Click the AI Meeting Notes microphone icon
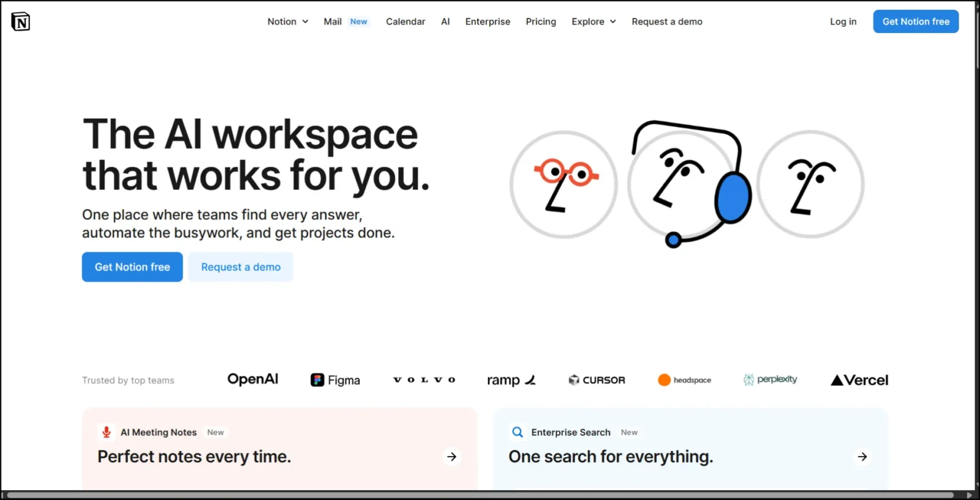 [107, 432]
